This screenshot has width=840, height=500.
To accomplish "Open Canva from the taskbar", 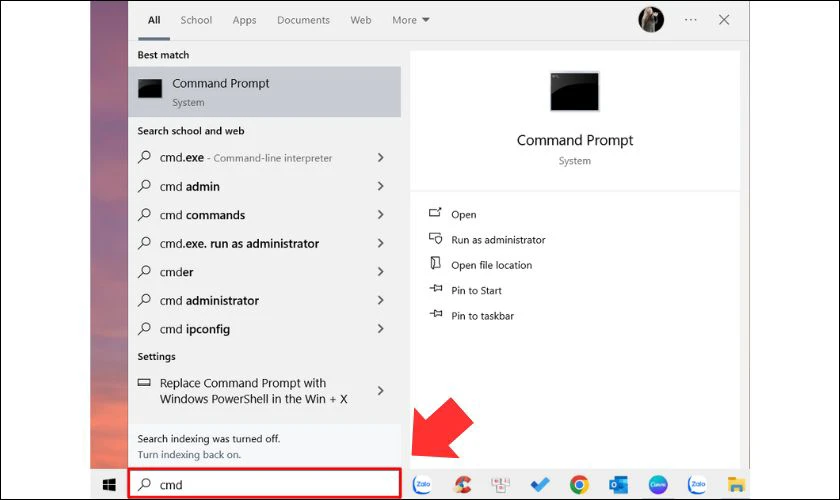I will coord(658,484).
